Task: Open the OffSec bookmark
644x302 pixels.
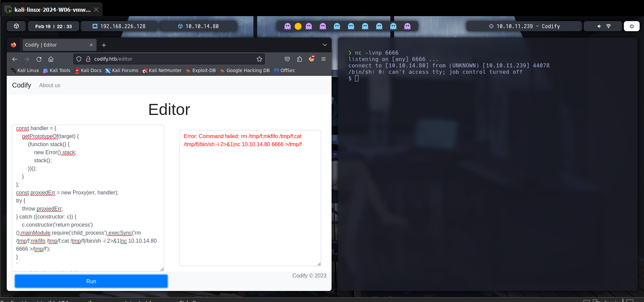Action: tap(285, 70)
